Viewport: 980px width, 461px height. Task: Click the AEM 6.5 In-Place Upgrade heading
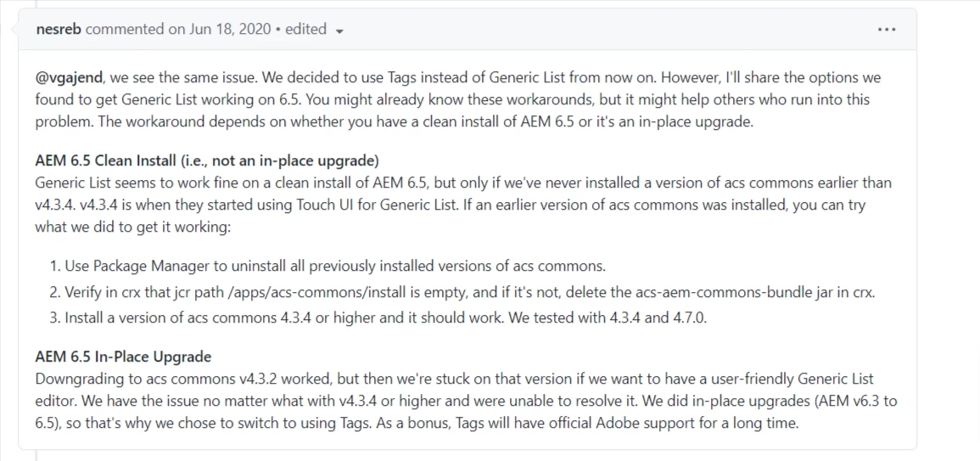pyautogui.click(x=124, y=357)
